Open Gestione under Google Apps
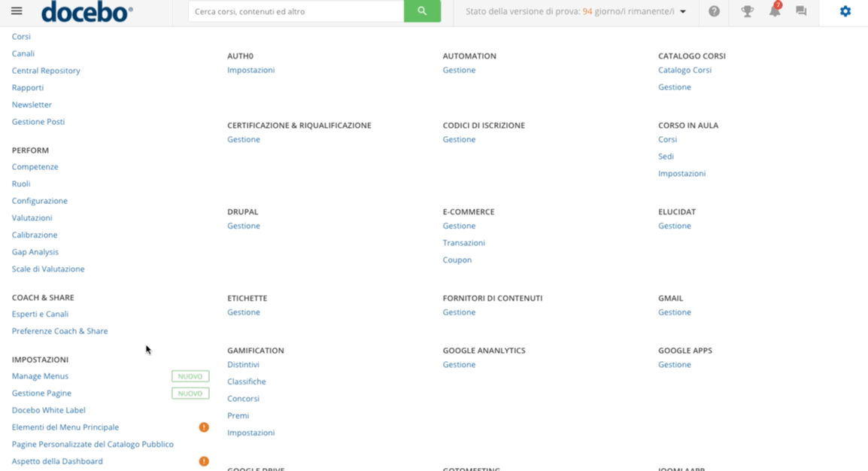The width and height of the screenshot is (868, 471). pyautogui.click(x=674, y=365)
